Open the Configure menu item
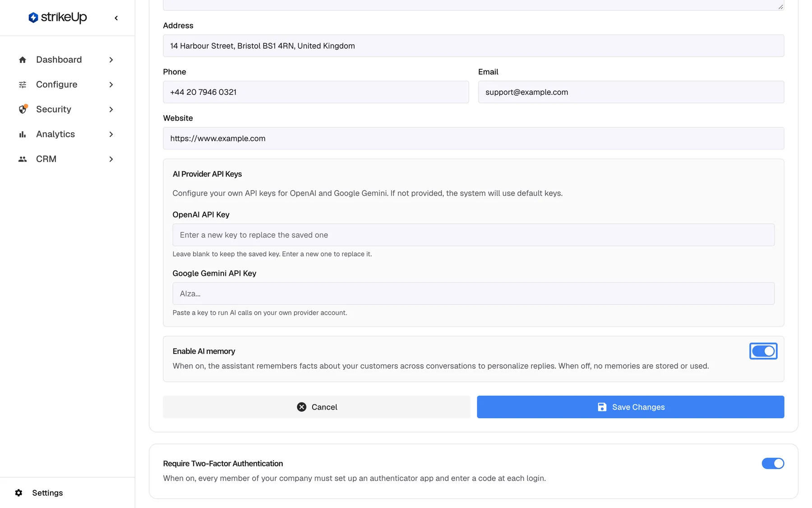The image size is (812, 508). [x=66, y=84]
